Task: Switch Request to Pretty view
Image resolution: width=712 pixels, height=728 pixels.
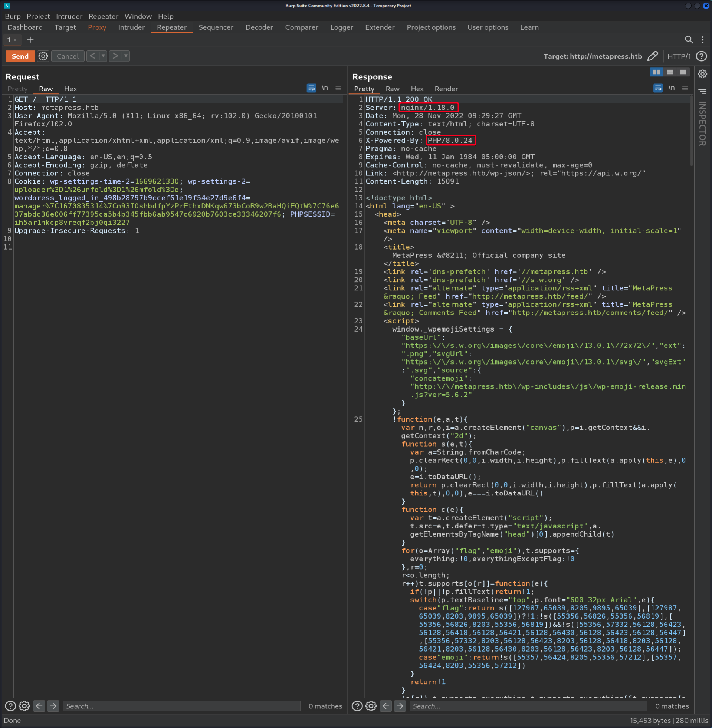Action: [17, 89]
